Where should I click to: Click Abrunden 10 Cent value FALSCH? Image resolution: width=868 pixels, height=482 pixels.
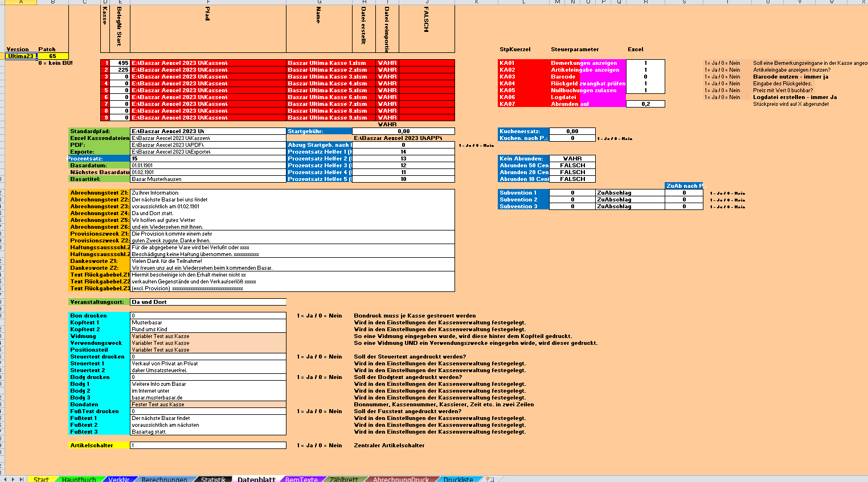[x=572, y=179]
